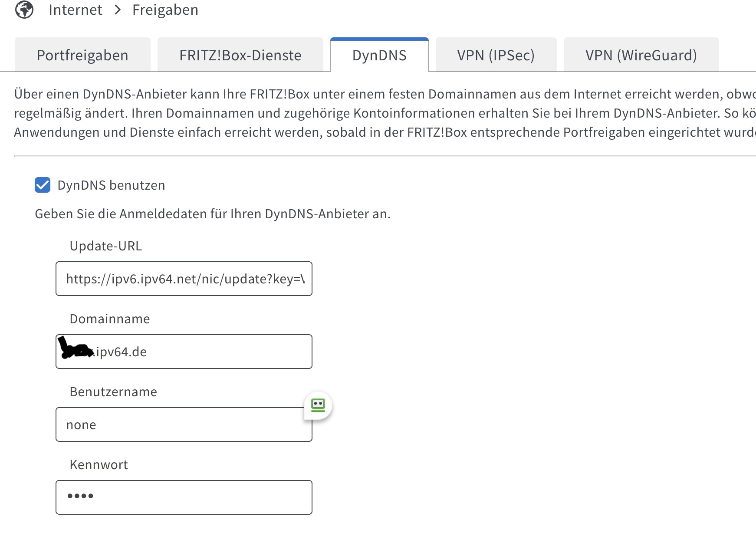Open the Freigaben breadcrumb
The image size is (756, 539).
(165, 10)
